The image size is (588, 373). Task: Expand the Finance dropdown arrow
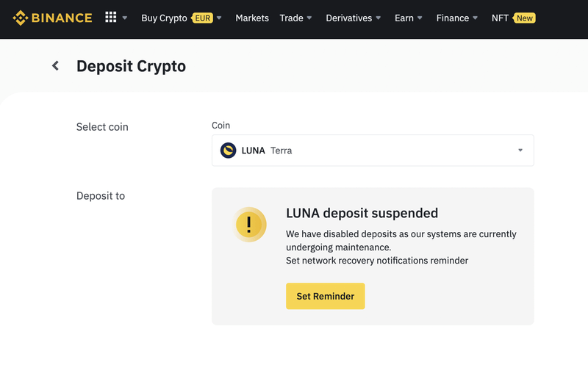[x=476, y=18]
